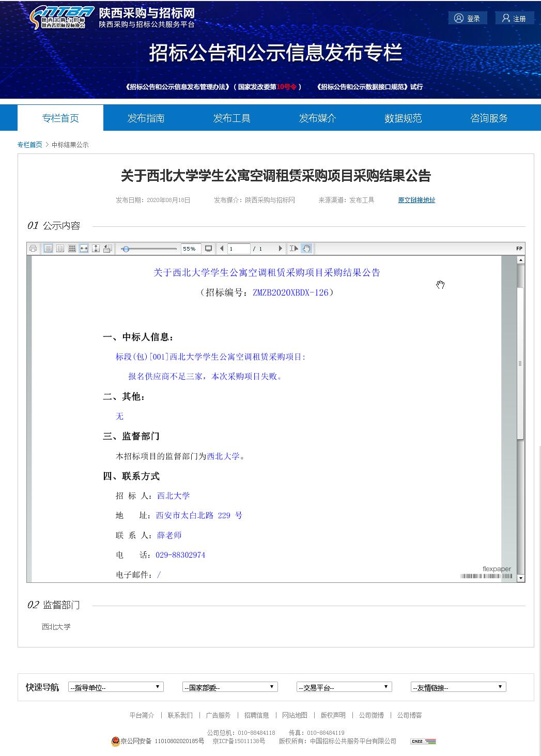Viewport: 541px width, 756px height.
Task: Open thumbnail grid view
Action: [x=72, y=249]
